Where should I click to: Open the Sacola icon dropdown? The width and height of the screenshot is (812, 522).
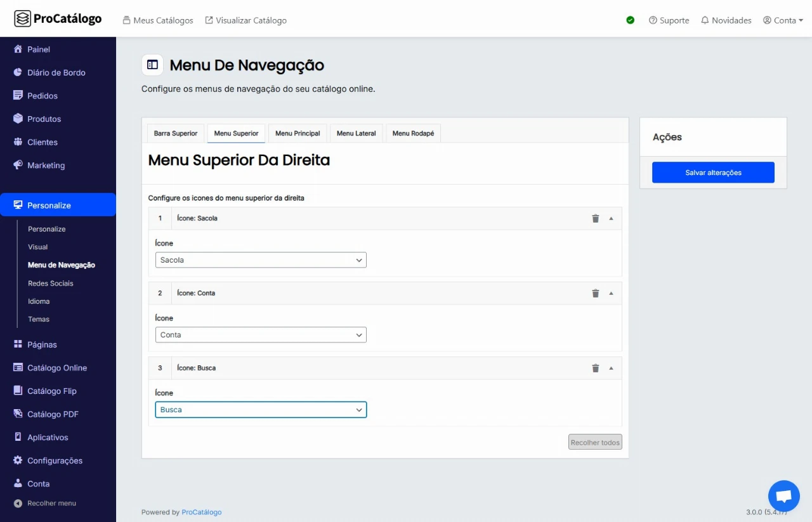click(261, 260)
